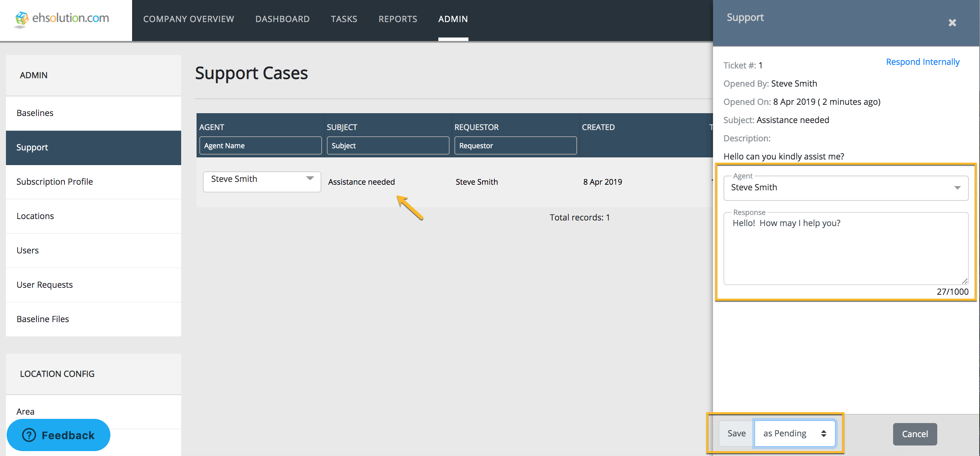This screenshot has height=456, width=980.
Task: Click the SUBJECT column header
Action: tap(342, 127)
